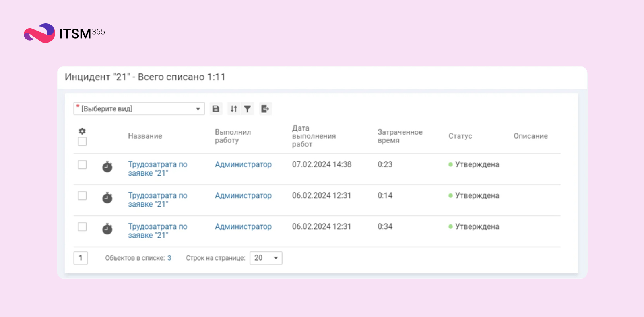
Task: Open the sort settings arrows icon
Action: (234, 109)
